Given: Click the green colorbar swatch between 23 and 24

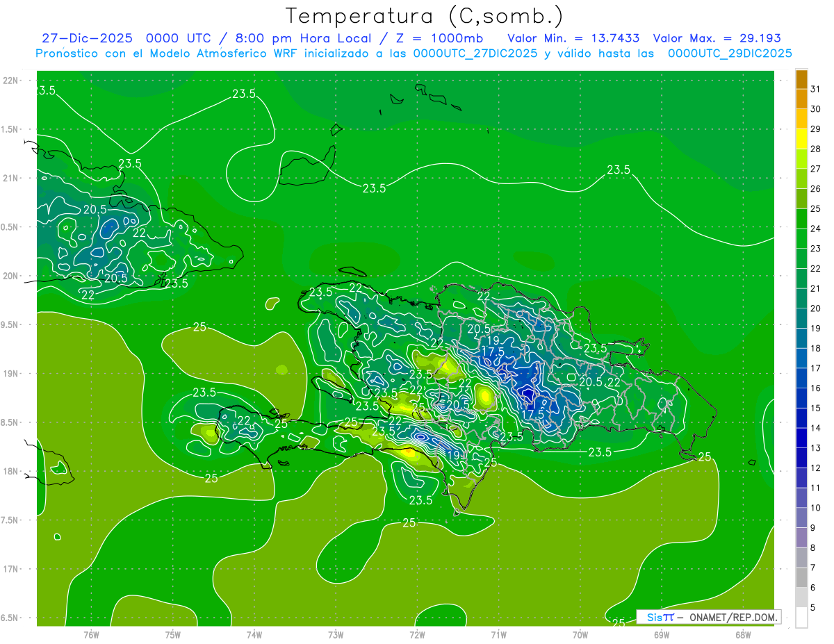Looking at the screenshot, I should [801, 238].
